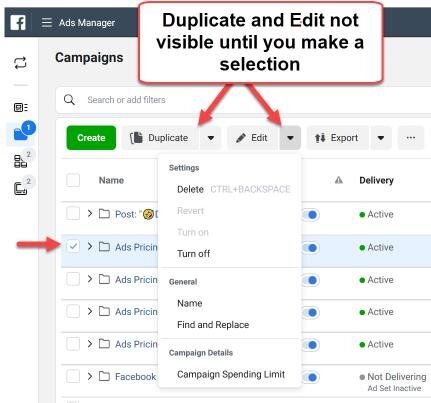Click the Facebook logo icon

(18, 23)
